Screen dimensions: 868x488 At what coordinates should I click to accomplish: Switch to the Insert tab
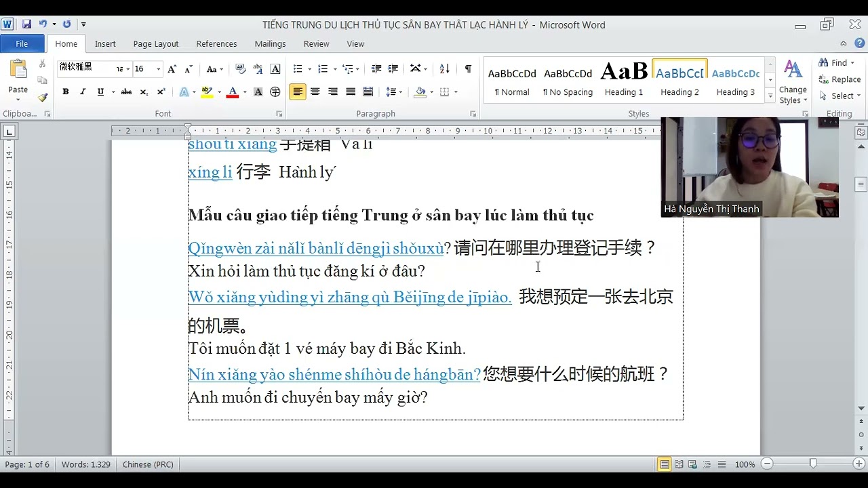(x=105, y=44)
